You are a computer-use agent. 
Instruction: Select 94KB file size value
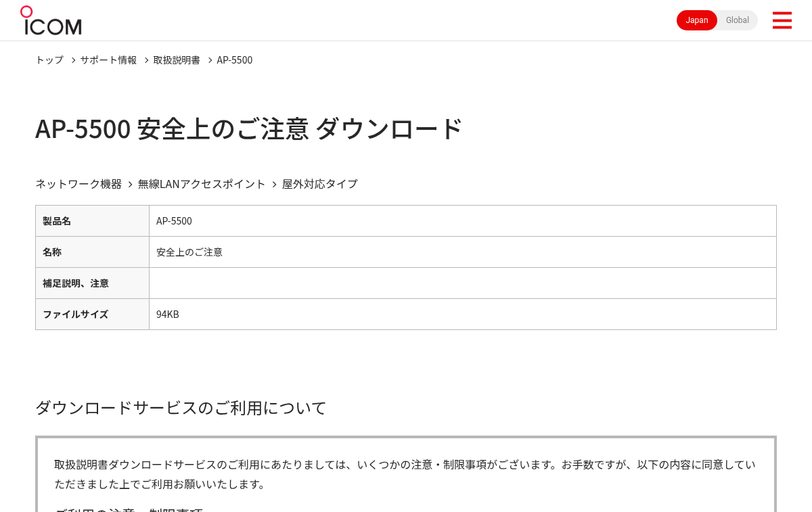pos(463,315)
